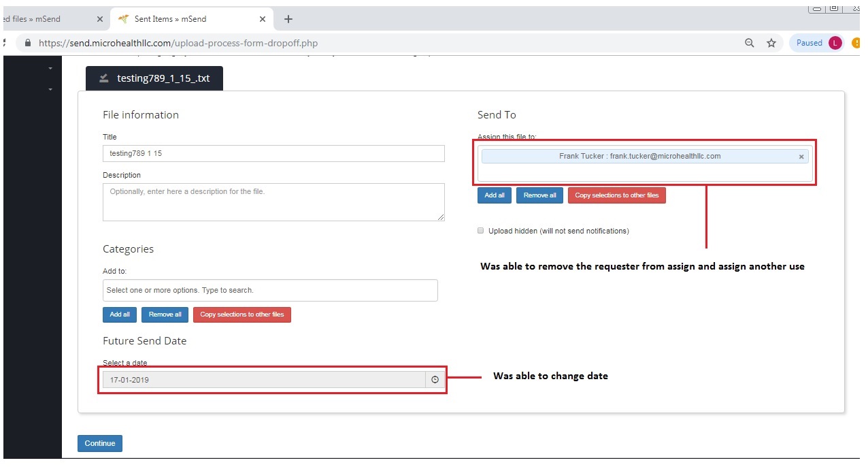Open a new browser tab with the plus icon
Viewport: 868px width, 467px height.
click(x=288, y=18)
